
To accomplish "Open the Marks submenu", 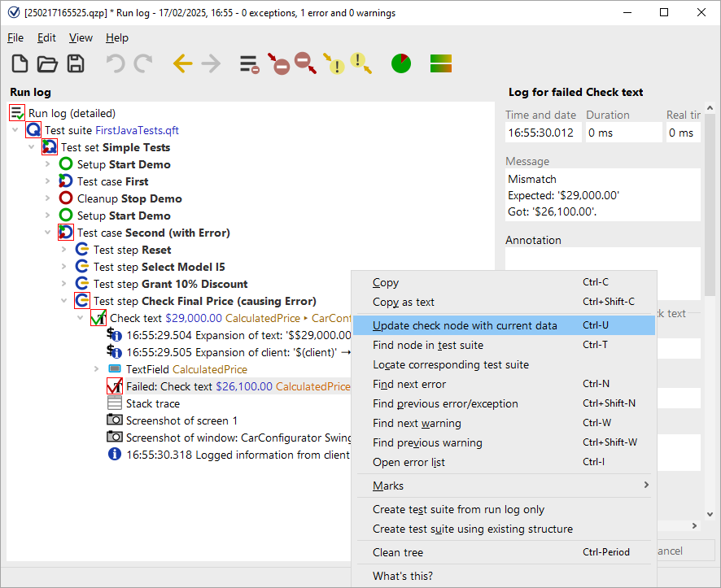I will pos(504,486).
